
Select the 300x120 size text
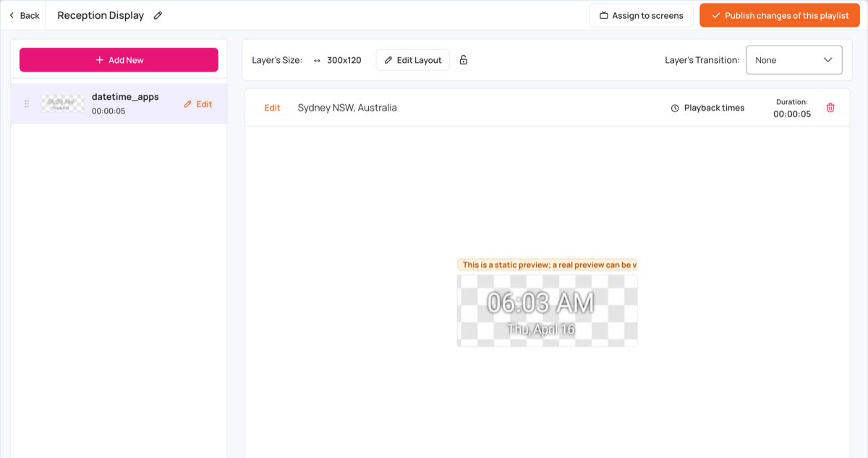(344, 60)
